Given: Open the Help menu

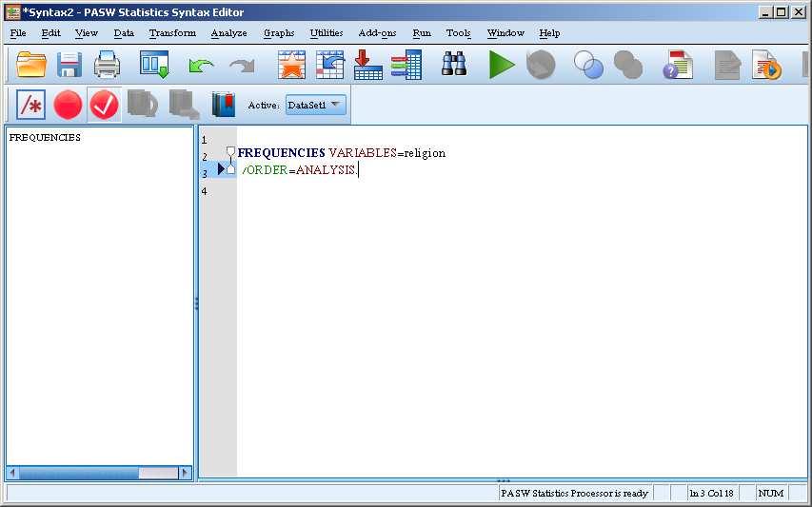Looking at the screenshot, I should tap(549, 33).
